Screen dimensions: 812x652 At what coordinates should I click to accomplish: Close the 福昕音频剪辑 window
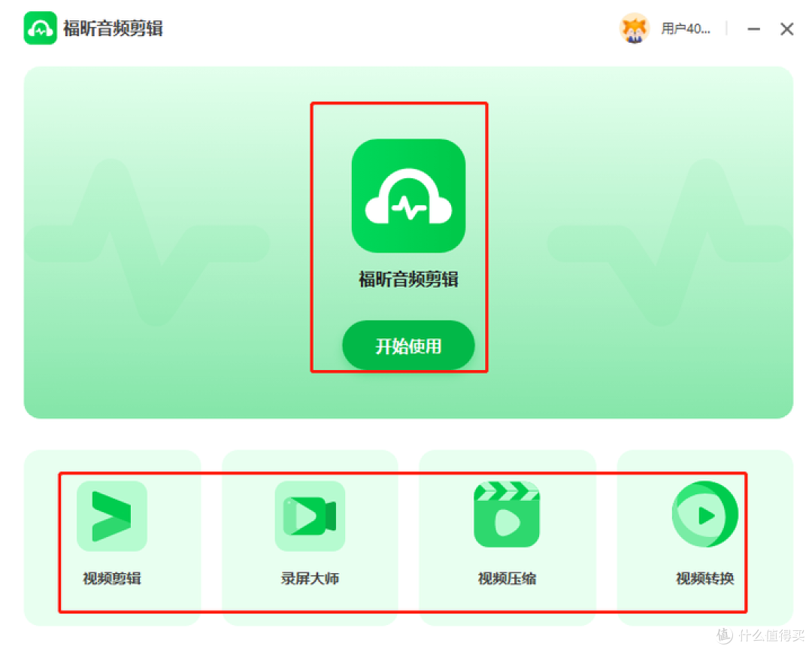[x=786, y=29]
